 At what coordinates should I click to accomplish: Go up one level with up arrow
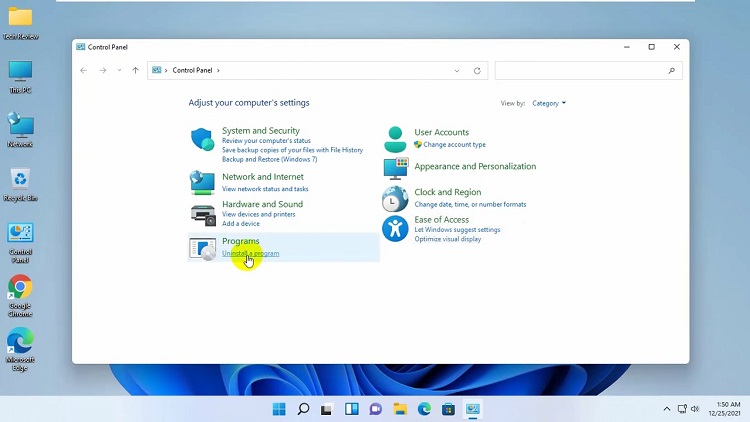[x=135, y=70]
